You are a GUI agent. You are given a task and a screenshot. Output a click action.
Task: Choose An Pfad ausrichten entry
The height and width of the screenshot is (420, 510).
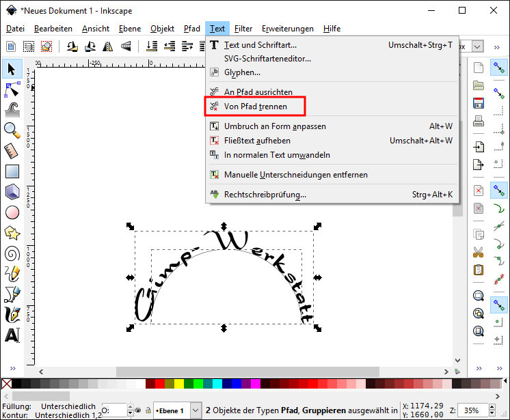(332, 92)
